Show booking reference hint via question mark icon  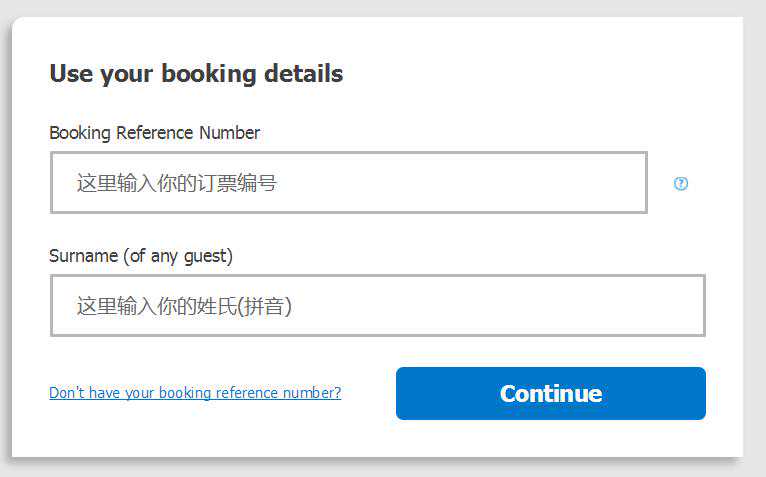coord(681,183)
